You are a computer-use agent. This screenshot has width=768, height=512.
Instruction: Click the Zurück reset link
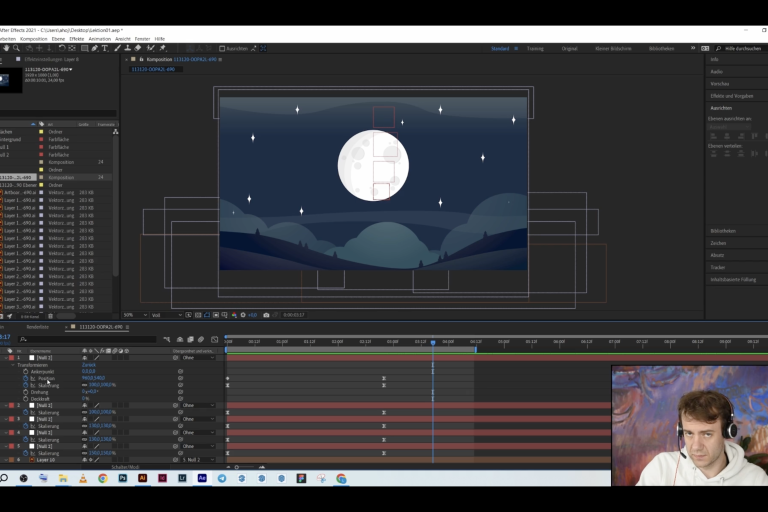click(x=89, y=365)
